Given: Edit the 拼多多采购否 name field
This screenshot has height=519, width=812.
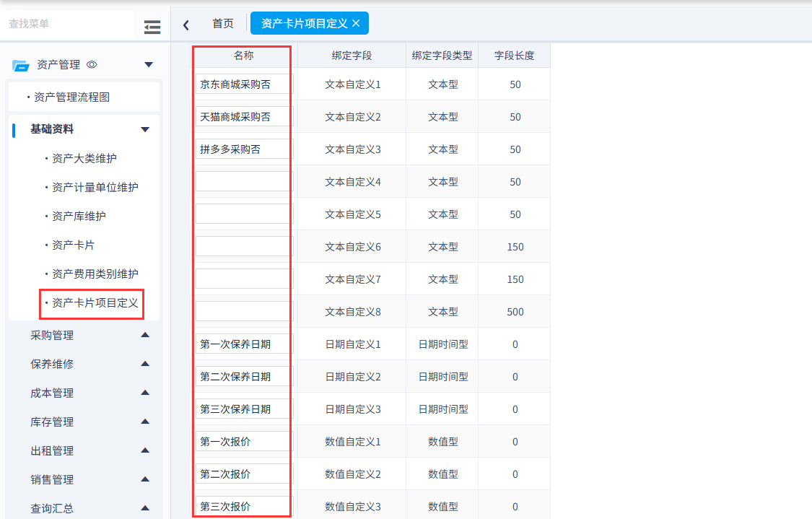Looking at the screenshot, I should coord(243,149).
